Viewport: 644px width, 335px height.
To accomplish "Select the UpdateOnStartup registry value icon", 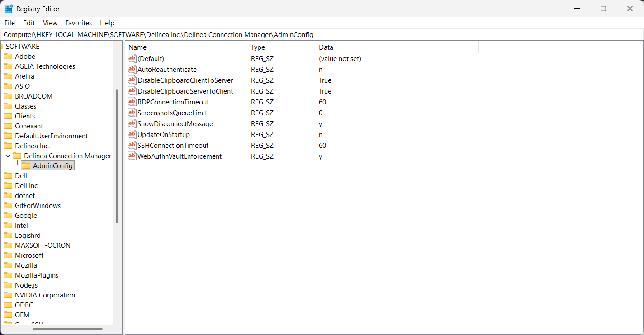I will pos(132,134).
